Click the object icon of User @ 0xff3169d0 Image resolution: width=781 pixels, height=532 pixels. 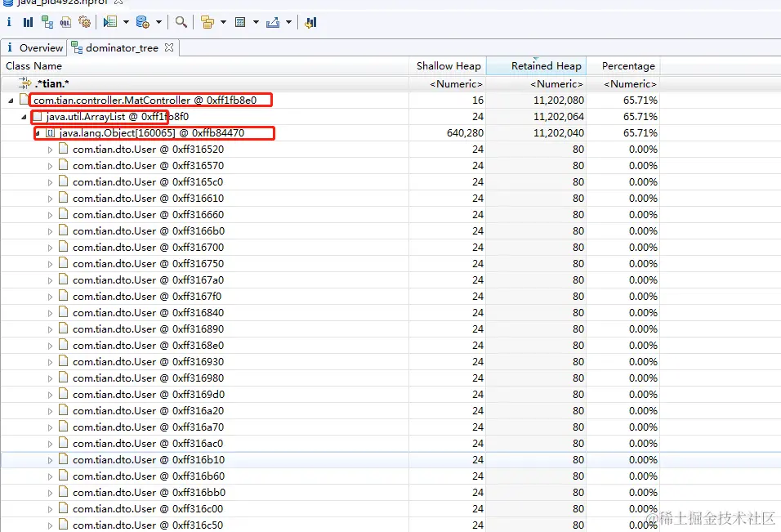click(63, 394)
